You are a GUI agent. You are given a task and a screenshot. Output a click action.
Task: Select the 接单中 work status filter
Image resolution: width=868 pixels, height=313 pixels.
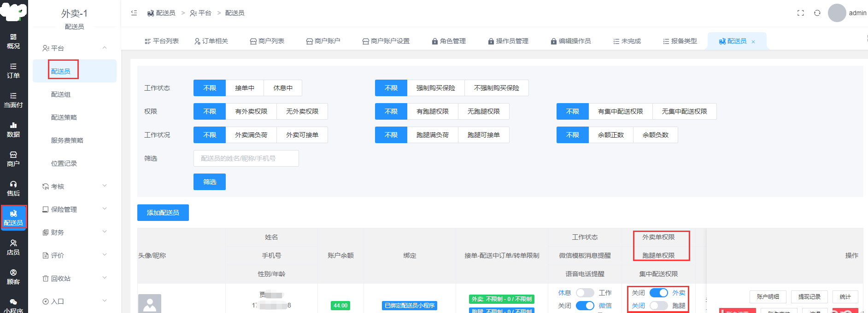[245, 88]
